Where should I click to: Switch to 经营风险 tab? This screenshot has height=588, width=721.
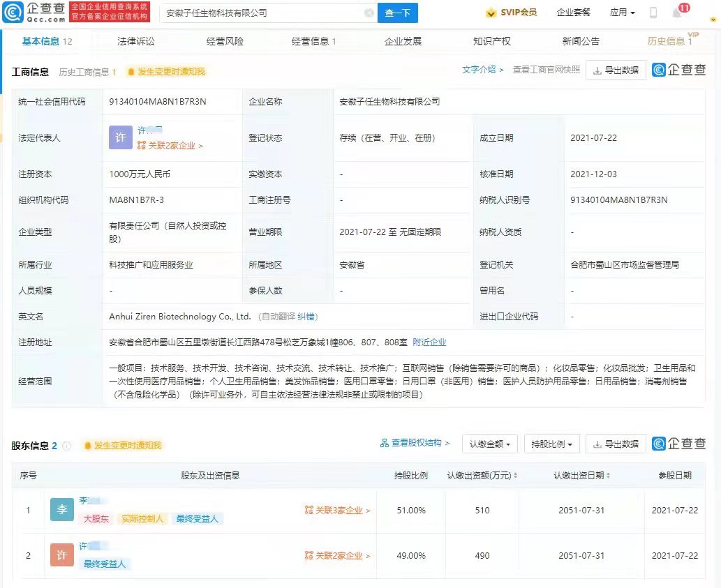pyautogui.click(x=225, y=41)
